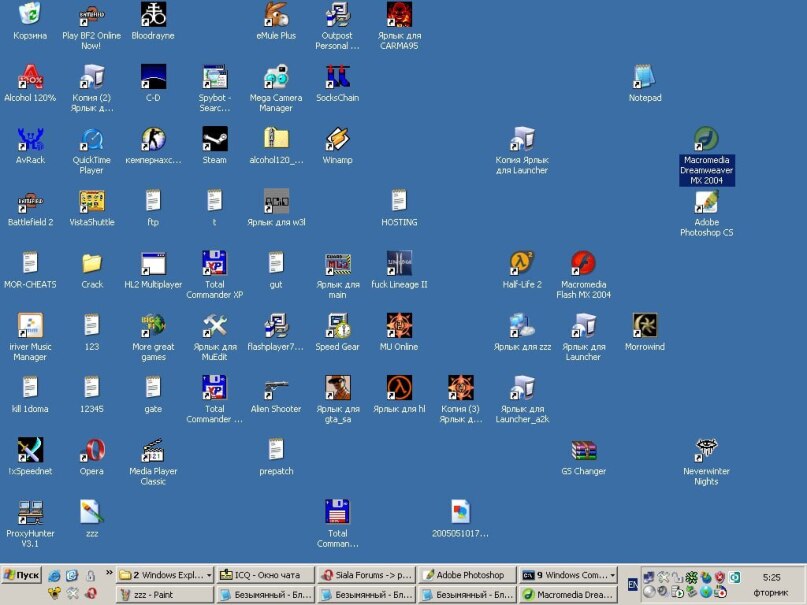Click the Пуск Start button
This screenshot has width=807, height=605.
tap(22, 575)
